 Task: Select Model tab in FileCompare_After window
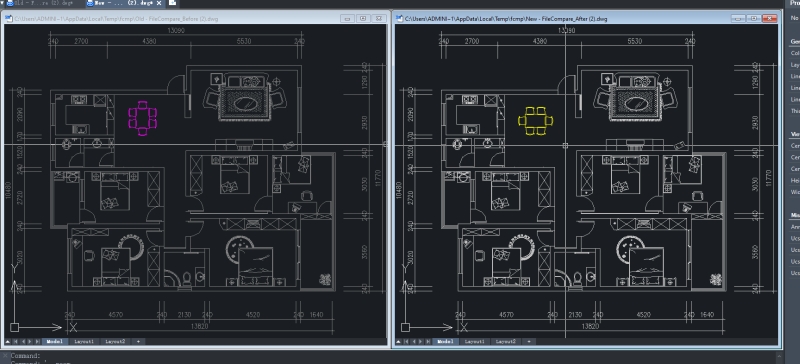point(445,342)
